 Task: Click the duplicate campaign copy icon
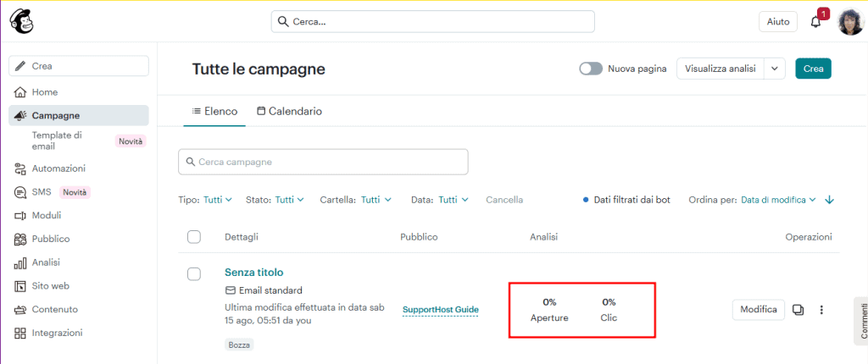coord(798,309)
